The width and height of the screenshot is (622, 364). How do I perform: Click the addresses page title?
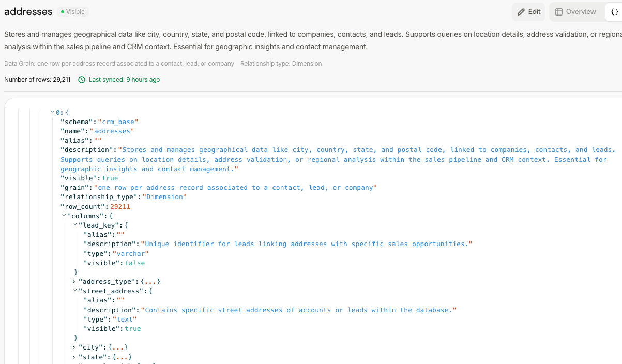tap(28, 12)
